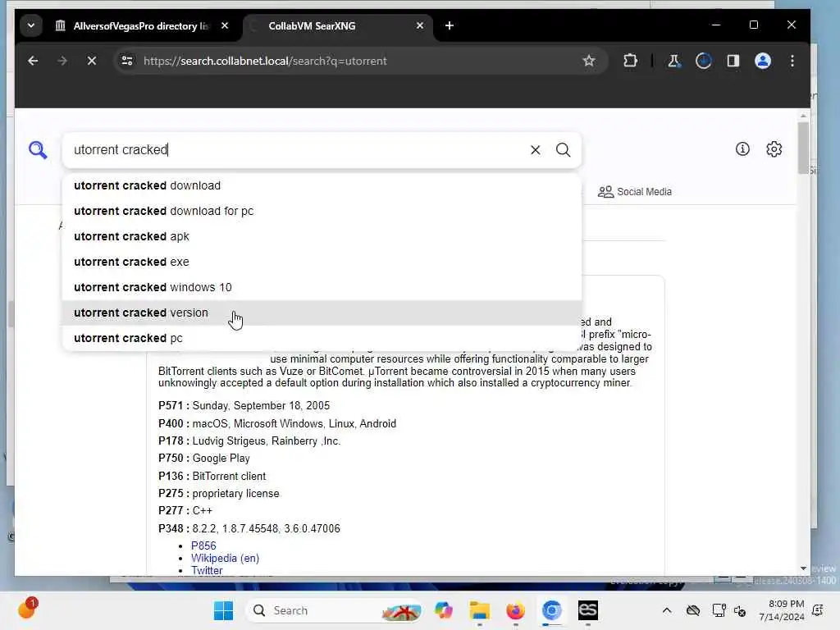The image size is (840, 630).
Task: Go forward to the next page
Action: pos(62,61)
